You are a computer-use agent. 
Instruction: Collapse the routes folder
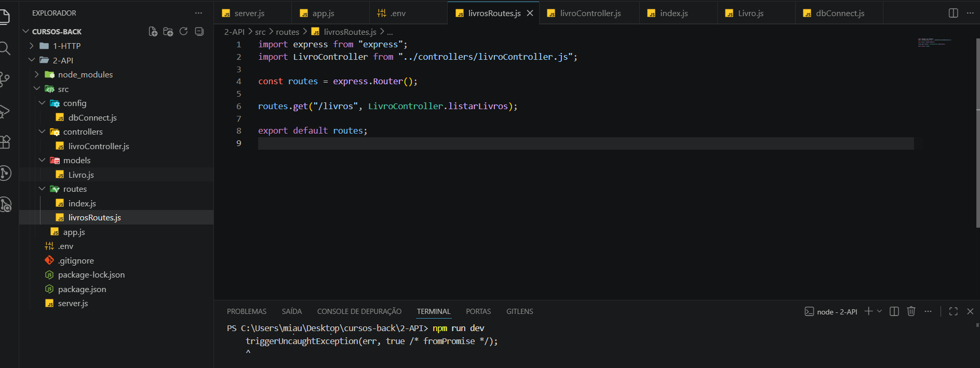tap(116, 189)
